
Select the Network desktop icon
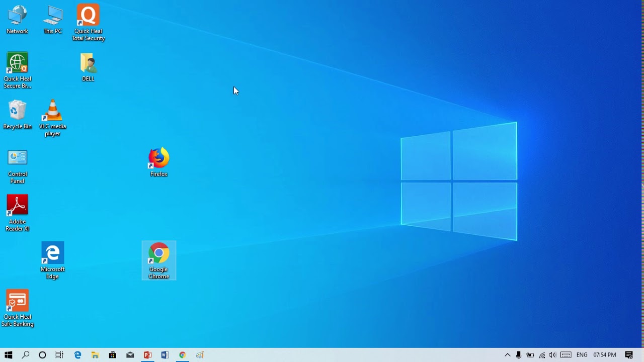pyautogui.click(x=17, y=20)
